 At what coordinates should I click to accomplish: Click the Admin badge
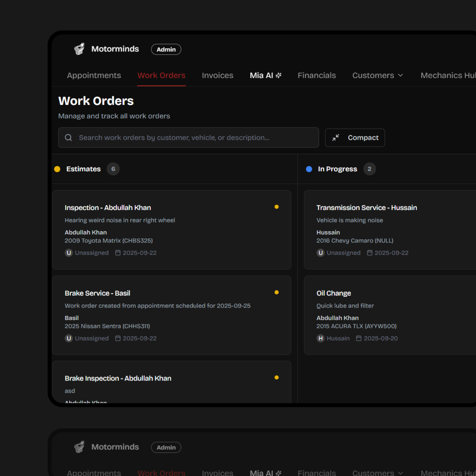(166, 49)
